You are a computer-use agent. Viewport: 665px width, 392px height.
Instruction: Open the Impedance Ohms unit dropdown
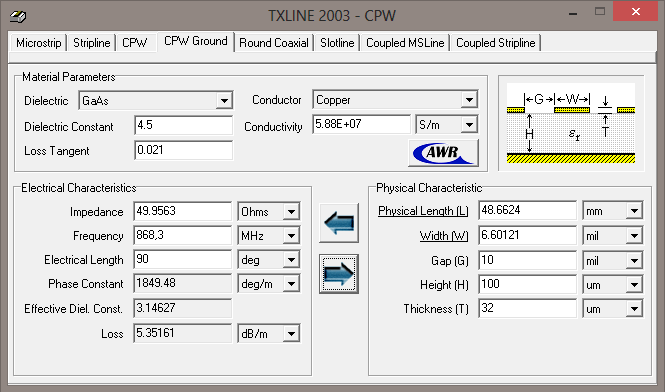click(291, 212)
